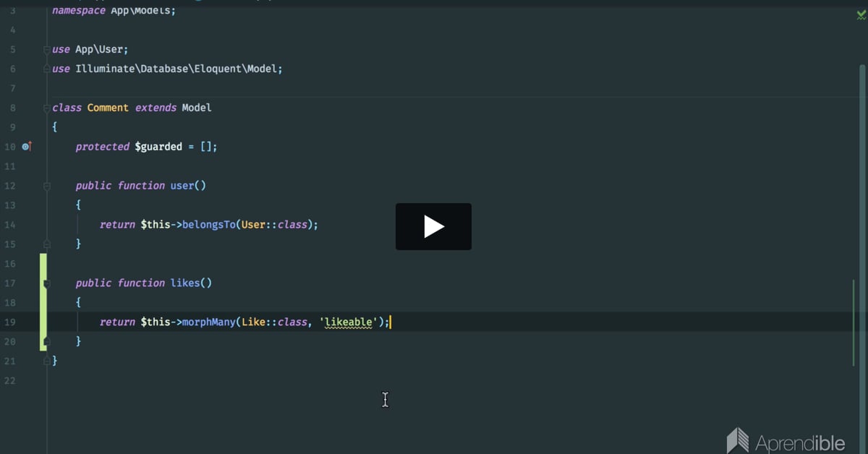This screenshot has height=454, width=868.
Task: Click the fold marker beside the Model import line
Action: click(47, 69)
